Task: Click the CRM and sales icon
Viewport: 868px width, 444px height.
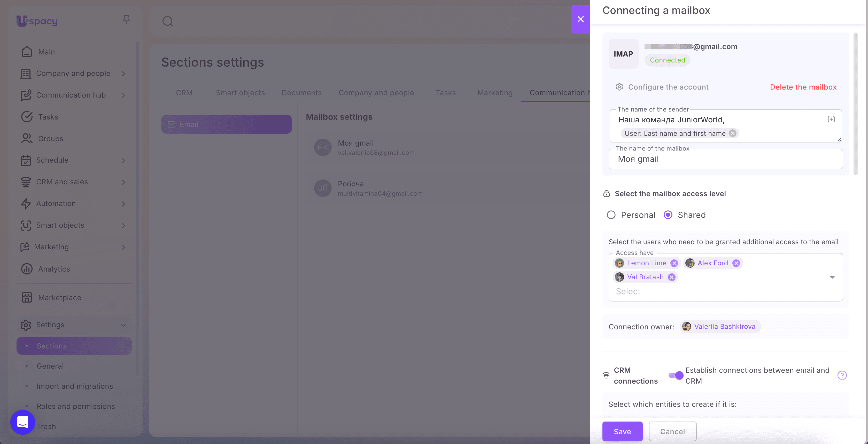Action: tap(26, 182)
